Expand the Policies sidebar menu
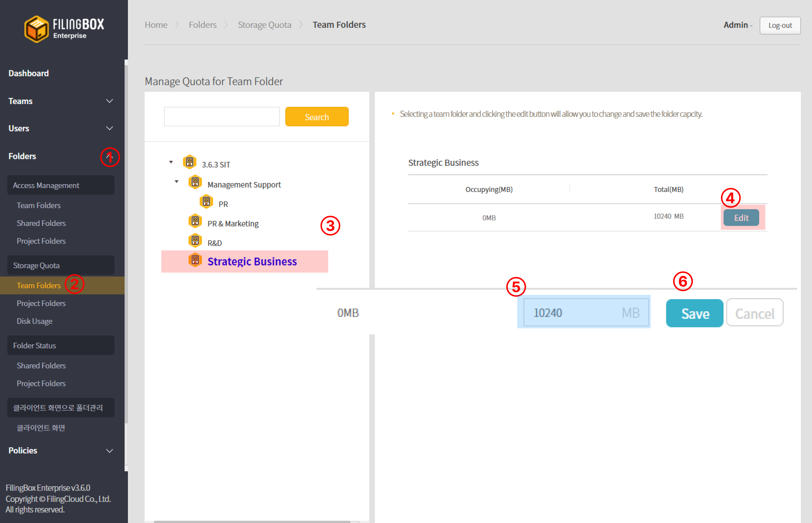Image resolution: width=812 pixels, height=523 pixels. 109,451
